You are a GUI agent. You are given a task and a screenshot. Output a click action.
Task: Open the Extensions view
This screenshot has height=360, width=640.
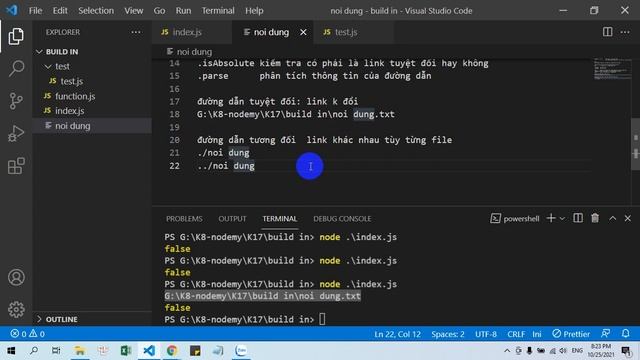tap(16, 166)
